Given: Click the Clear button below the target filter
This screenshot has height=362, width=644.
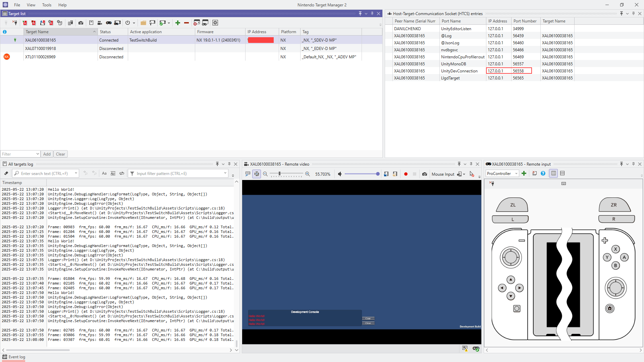Looking at the screenshot, I should (60, 154).
